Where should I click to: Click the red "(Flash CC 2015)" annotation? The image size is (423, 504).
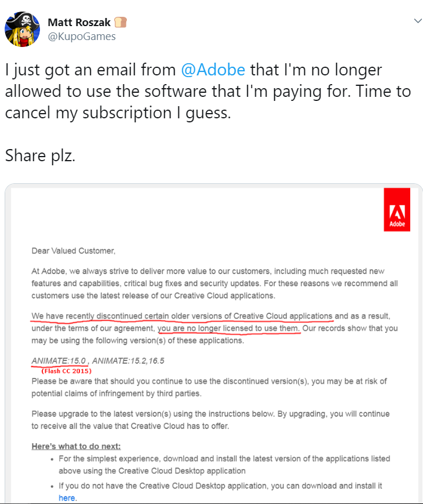coord(67,371)
